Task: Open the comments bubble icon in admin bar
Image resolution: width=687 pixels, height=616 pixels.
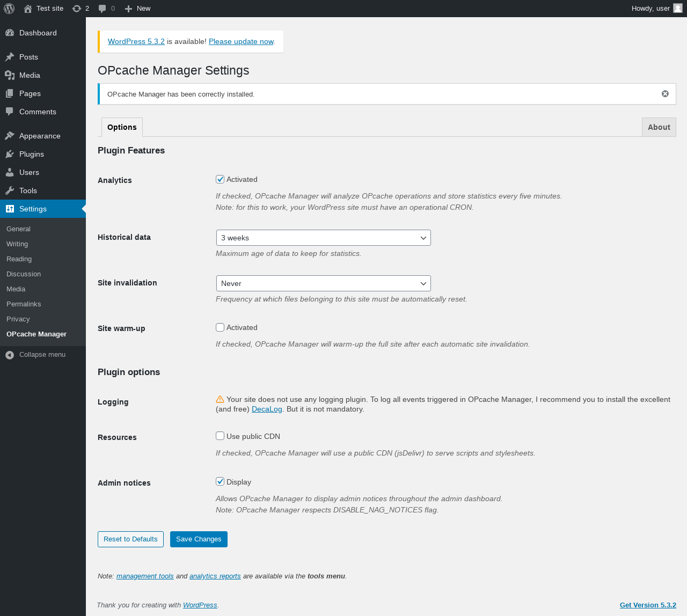Action: tap(103, 9)
